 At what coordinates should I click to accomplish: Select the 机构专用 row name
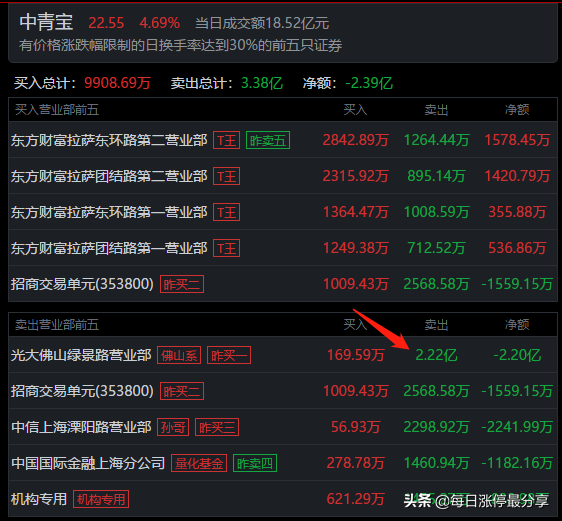39,499
